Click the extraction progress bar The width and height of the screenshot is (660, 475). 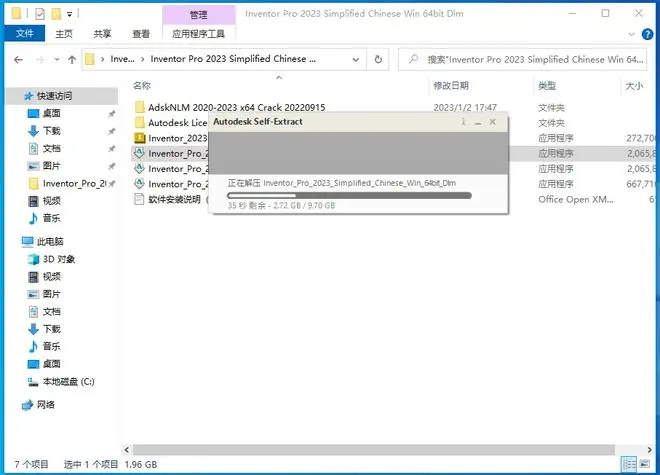349,196
